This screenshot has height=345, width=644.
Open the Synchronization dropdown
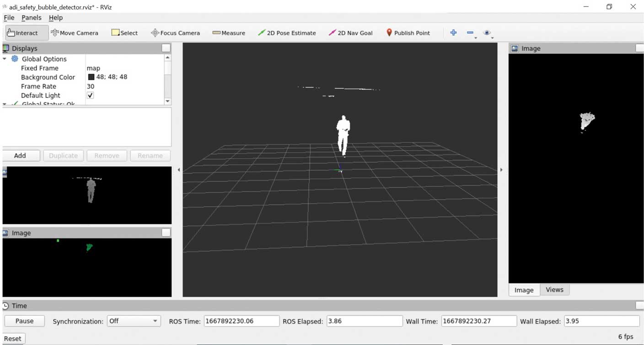tap(133, 321)
